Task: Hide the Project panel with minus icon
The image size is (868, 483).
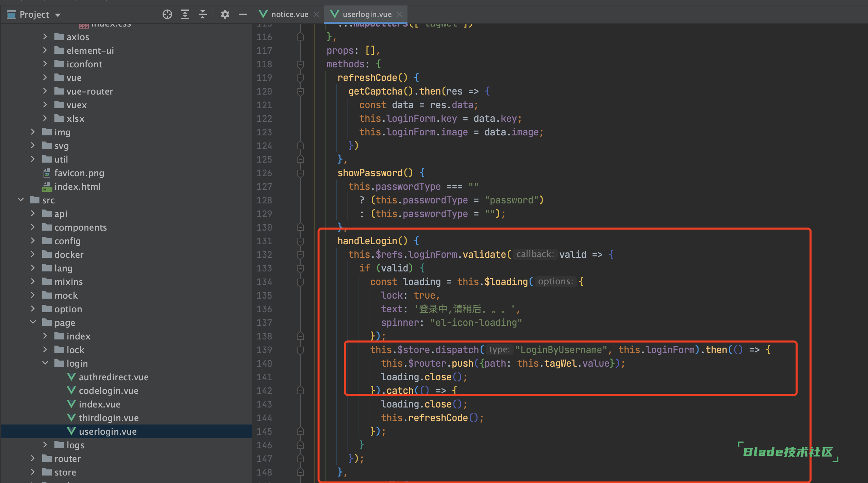Action: point(243,14)
